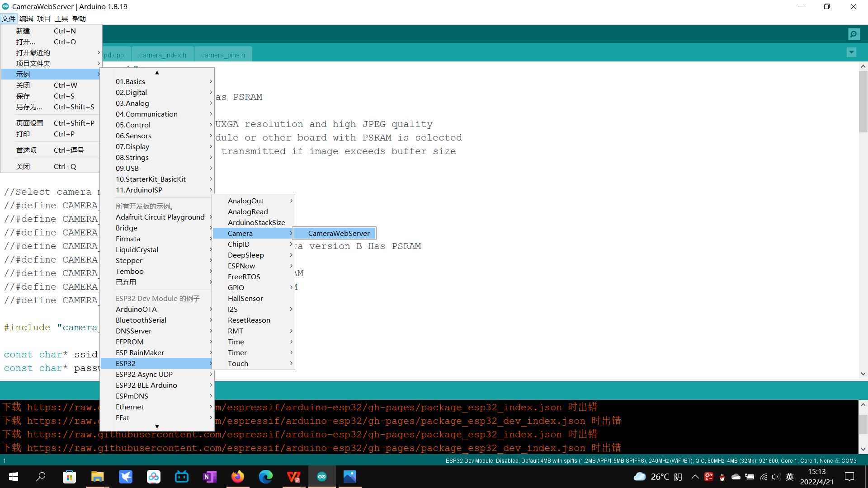
Task: Open the Serial Monitor magnifier icon
Action: tap(854, 34)
